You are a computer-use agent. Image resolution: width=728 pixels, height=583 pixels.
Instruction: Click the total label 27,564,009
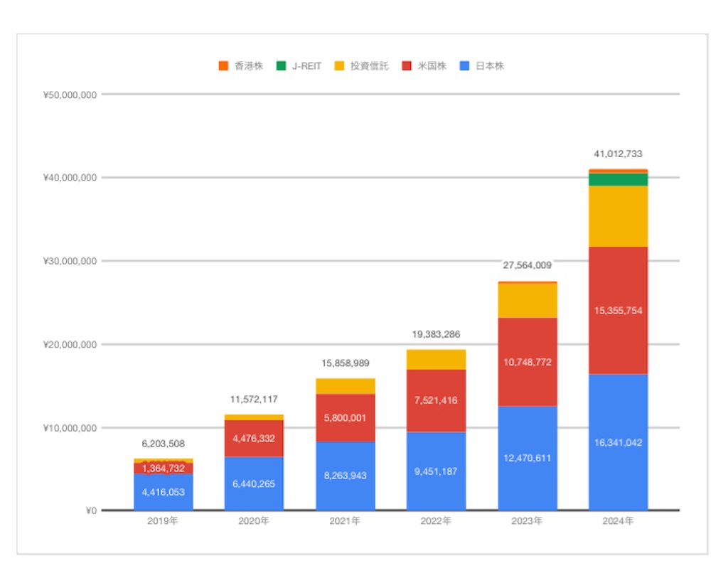point(528,265)
